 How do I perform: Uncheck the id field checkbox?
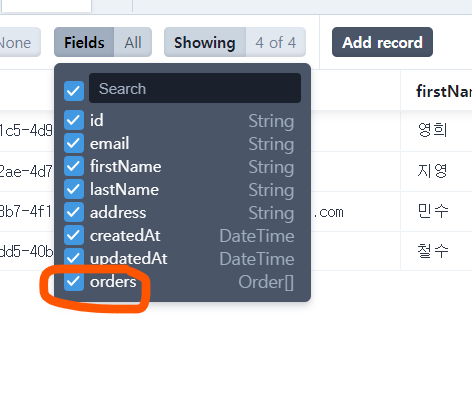pyautogui.click(x=74, y=120)
